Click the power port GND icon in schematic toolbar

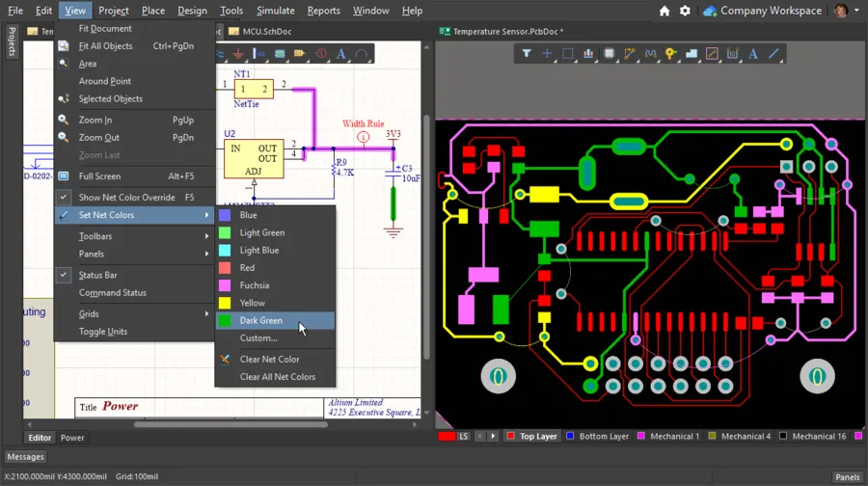pos(237,54)
